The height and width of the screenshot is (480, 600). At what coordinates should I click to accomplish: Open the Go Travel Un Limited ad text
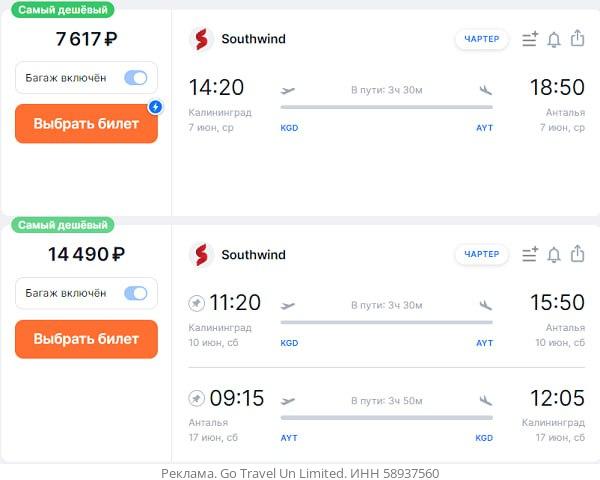click(x=300, y=473)
